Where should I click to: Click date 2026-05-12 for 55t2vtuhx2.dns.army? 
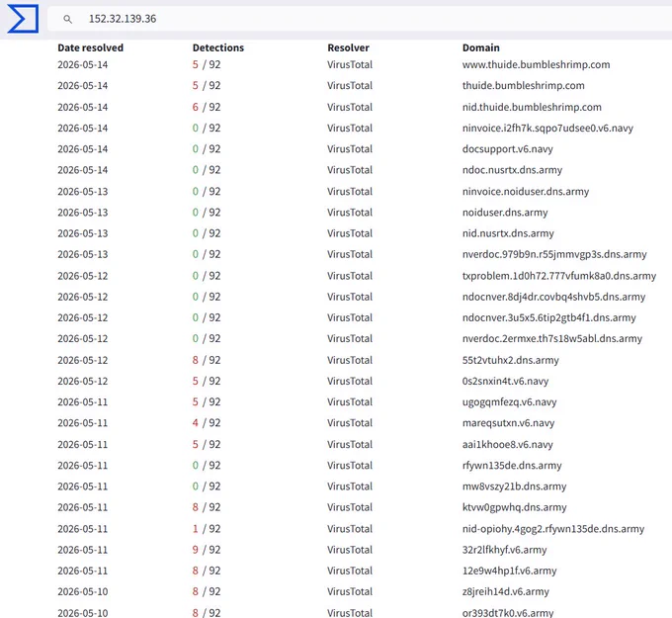pos(83,361)
